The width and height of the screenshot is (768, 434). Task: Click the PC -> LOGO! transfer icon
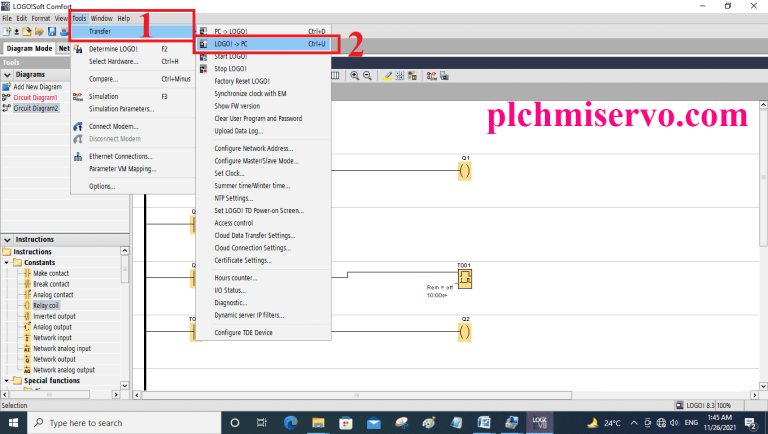[x=203, y=31]
